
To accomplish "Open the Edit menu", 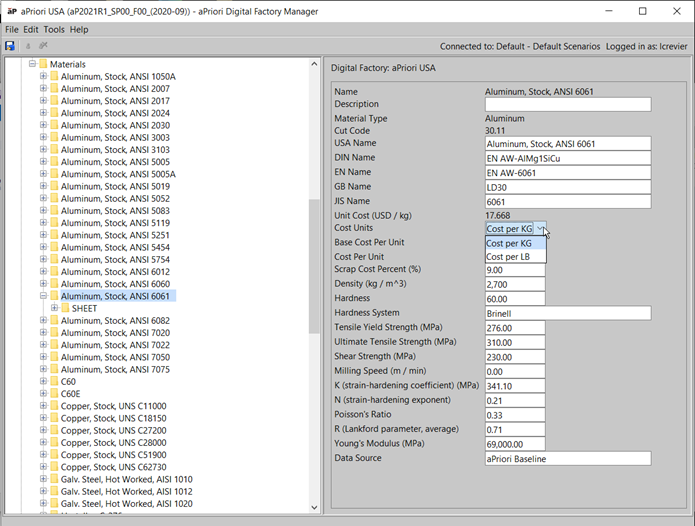I will [31, 30].
